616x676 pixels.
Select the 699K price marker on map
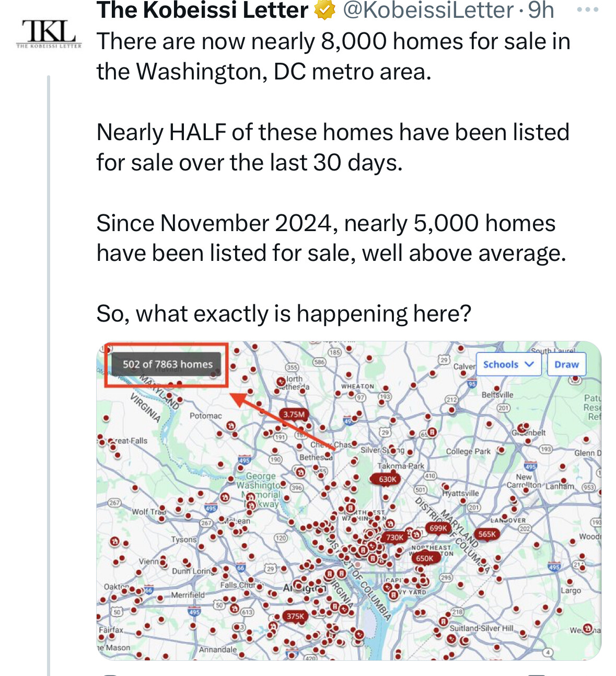[x=438, y=528]
